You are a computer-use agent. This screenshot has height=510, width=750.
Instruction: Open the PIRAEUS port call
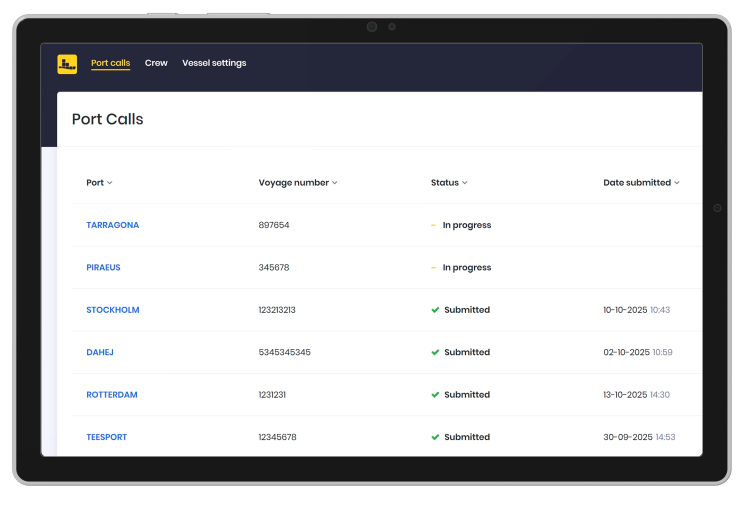(x=103, y=268)
